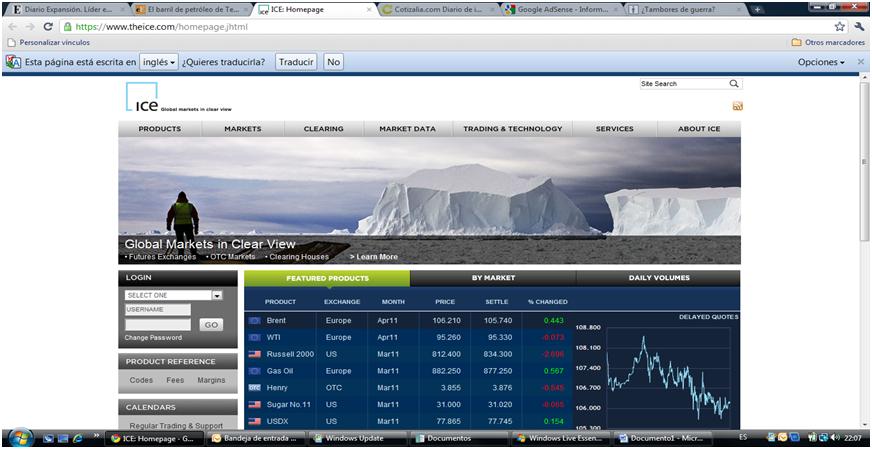Open the MARKETS navigation menu
This screenshot has height=449, width=872.
tap(242, 129)
